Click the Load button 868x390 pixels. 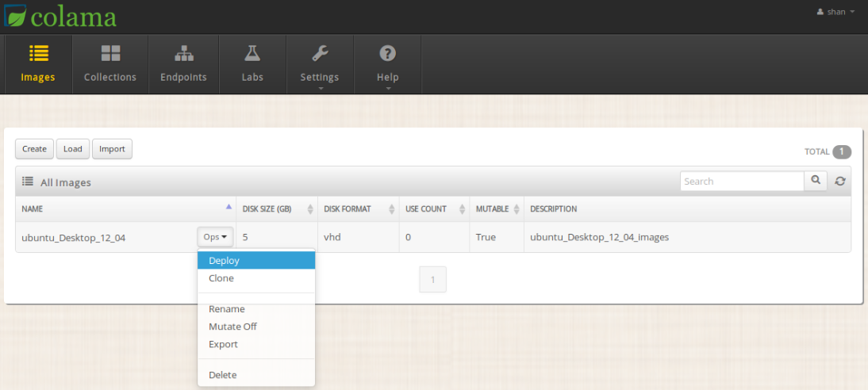(x=72, y=149)
